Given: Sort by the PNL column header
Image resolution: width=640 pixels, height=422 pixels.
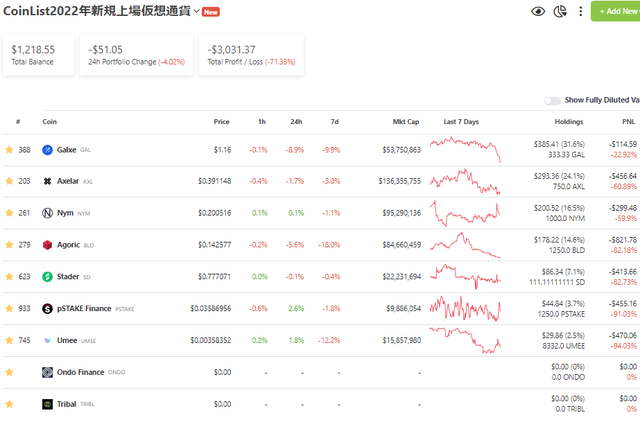Looking at the screenshot, I should tap(629, 122).
